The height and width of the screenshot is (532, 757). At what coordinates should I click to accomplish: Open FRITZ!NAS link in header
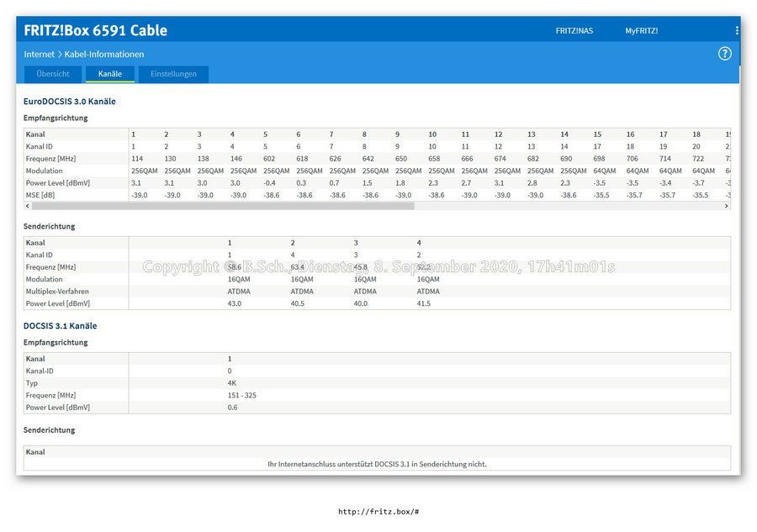click(x=574, y=31)
